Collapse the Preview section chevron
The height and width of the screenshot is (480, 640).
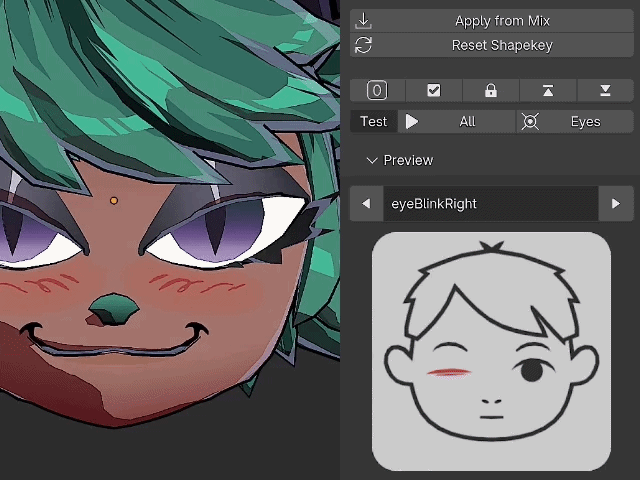(372, 160)
